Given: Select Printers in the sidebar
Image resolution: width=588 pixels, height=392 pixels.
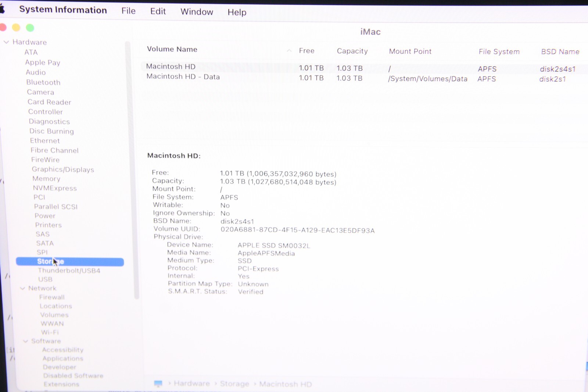Looking at the screenshot, I should (x=49, y=225).
